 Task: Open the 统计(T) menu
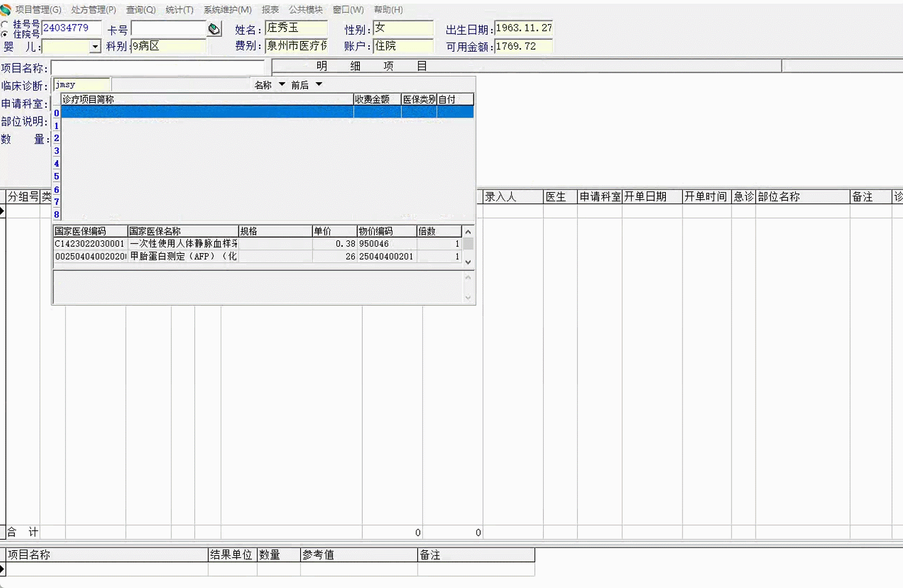[x=179, y=10]
